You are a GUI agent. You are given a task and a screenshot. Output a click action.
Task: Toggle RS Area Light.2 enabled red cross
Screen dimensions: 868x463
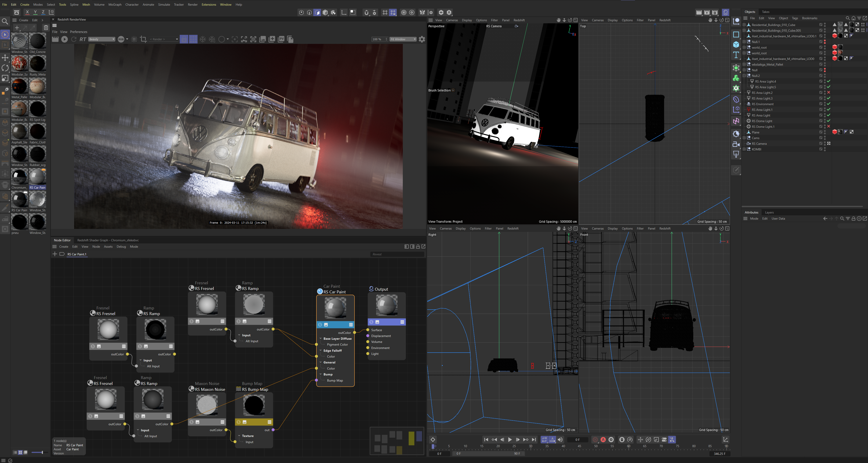click(x=829, y=93)
